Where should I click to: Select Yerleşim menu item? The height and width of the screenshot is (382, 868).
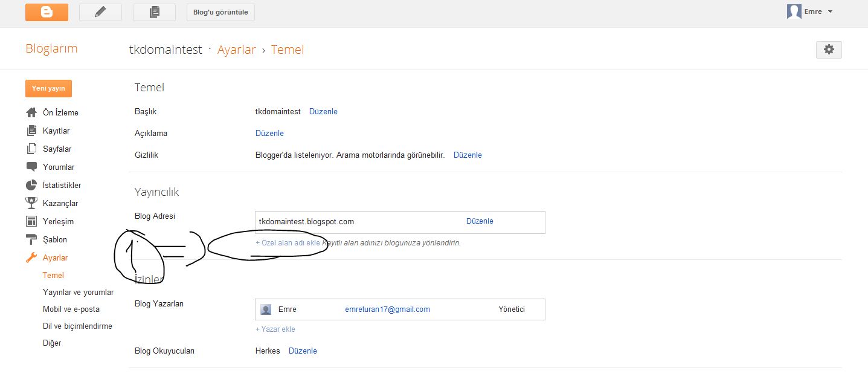coord(58,221)
